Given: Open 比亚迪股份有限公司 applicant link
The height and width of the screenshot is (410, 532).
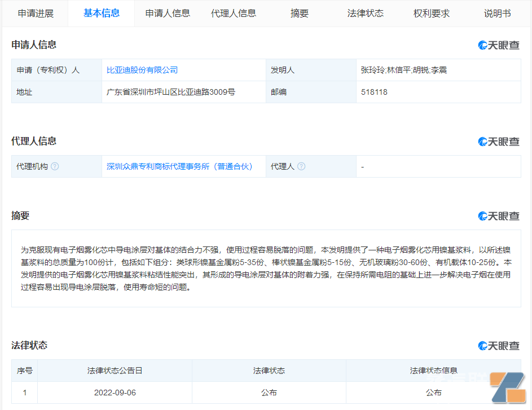Looking at the screenshot, I should (142, 70).
